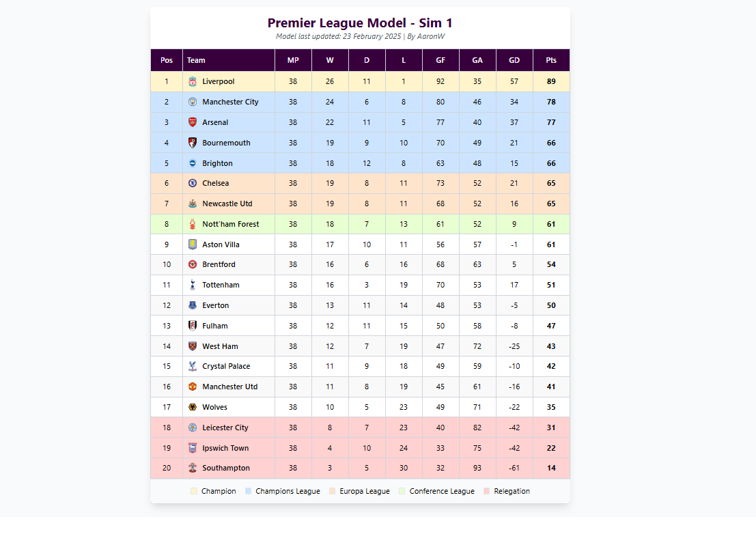
Task: Click the Champions League legend swatch
Action: [248, 491]
